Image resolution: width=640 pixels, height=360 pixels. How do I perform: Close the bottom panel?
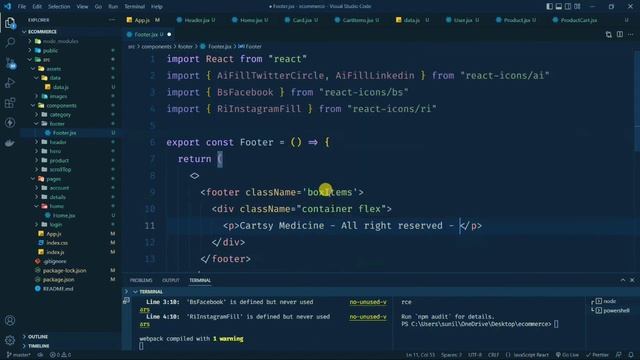tap(632, 280)
